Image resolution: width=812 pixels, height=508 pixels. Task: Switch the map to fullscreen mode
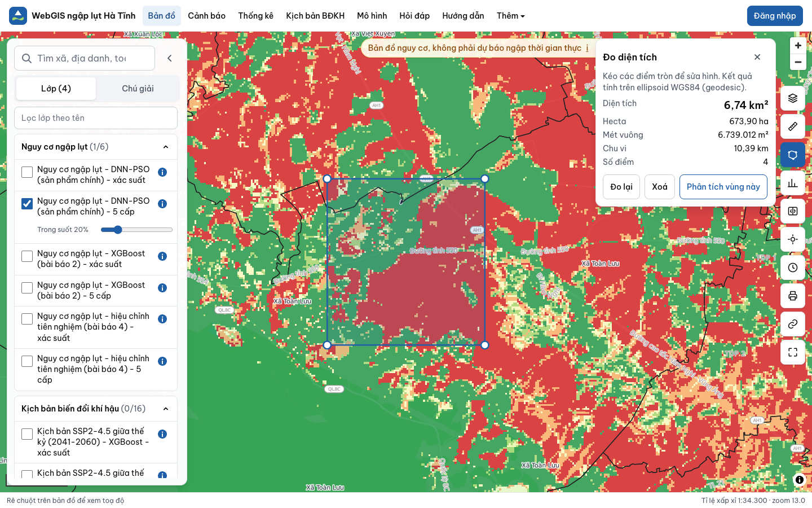click(793, 352)
